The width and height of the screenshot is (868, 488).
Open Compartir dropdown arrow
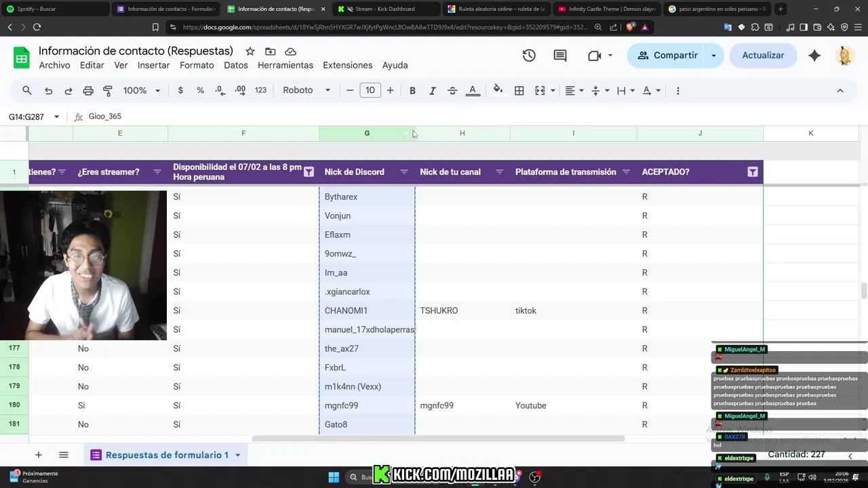(713, 56)
